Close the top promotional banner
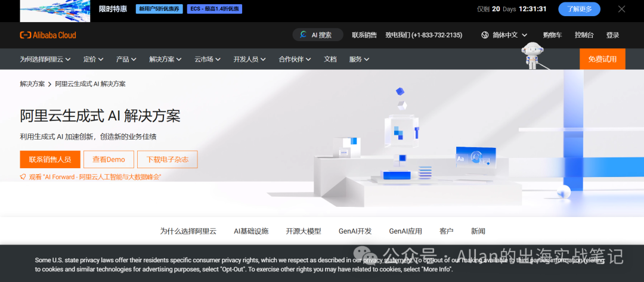The height and width of the screenshot is (282, 644). tap(621, 9)
